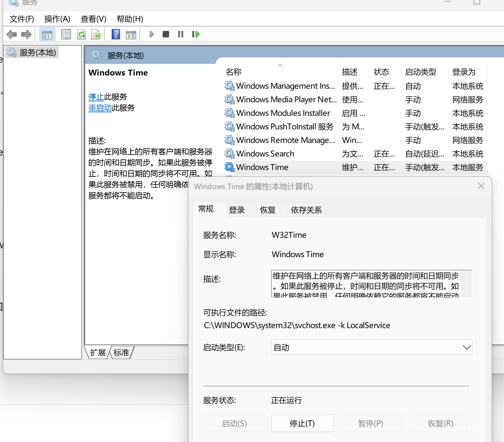Viewport: 504px width, 442px height.
Task: Click the Forward arrow toolbar icon
Action: click(x=26, y=34)
